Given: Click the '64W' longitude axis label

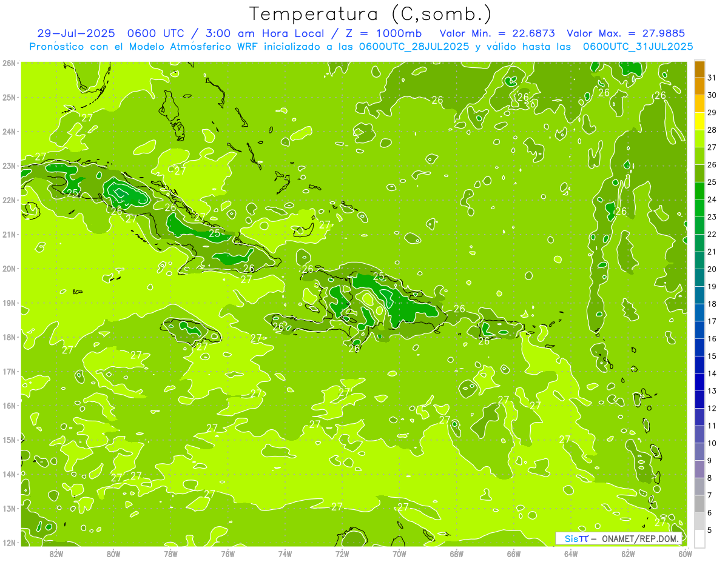Looking at the screenshot, I should pyautogui.click(x=571, y=554).
